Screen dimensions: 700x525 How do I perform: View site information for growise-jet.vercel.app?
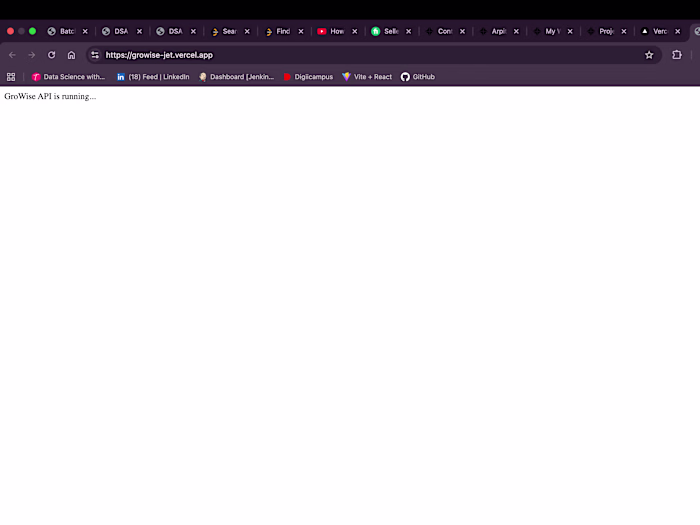[95, 55]
